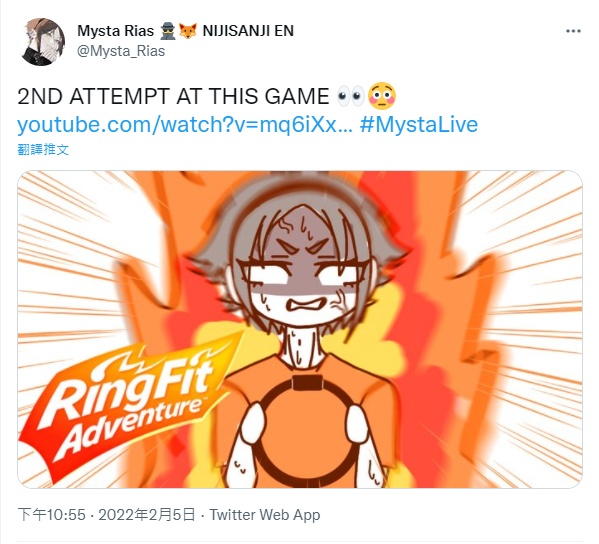Click the 2022年2月5日 date
Screen dimensions: 599x544
(147, 515)
